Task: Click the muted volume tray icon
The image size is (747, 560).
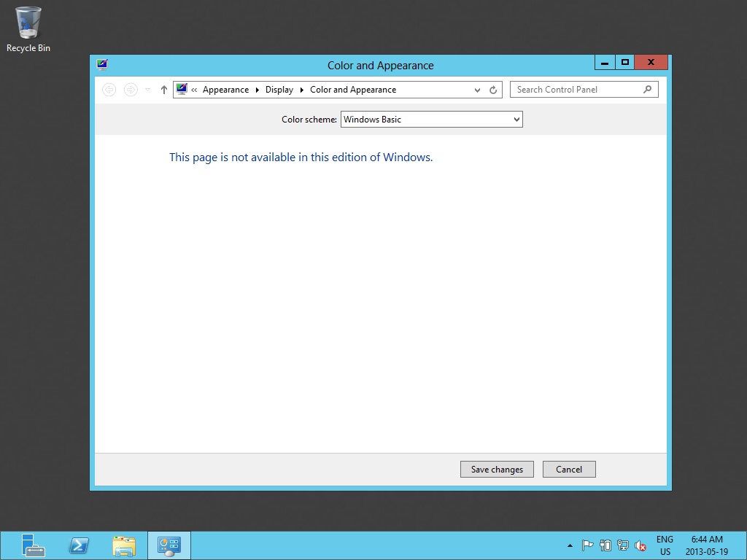Action: click(640, 545)
